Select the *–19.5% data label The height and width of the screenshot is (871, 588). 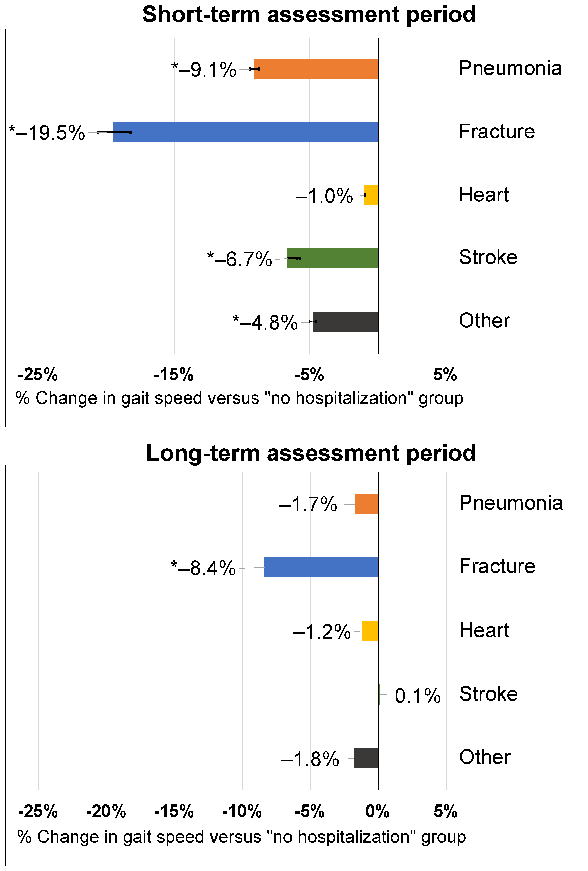click(x=47, y=133)
